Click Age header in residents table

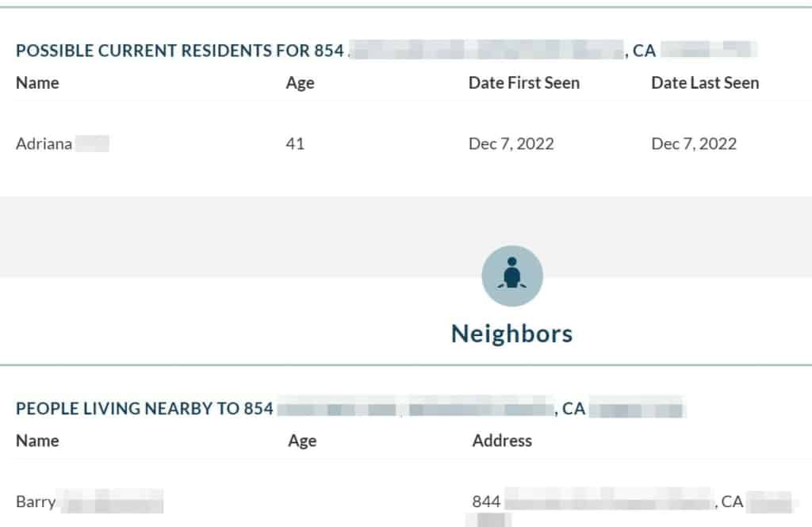(x=301, y=83)
